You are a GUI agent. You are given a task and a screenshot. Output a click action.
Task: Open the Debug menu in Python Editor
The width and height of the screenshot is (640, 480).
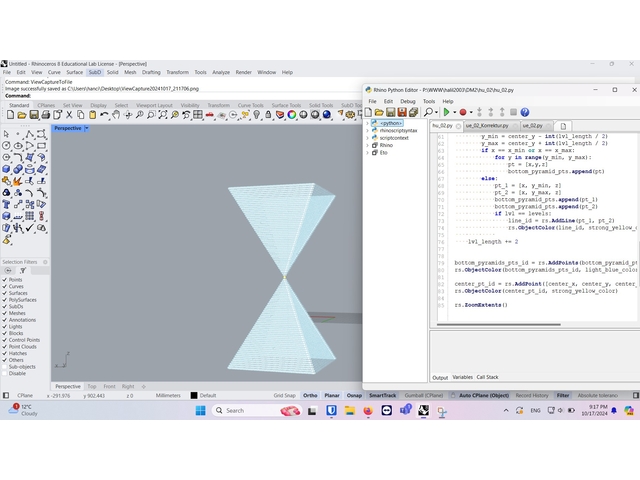click(x=407, y=101)
